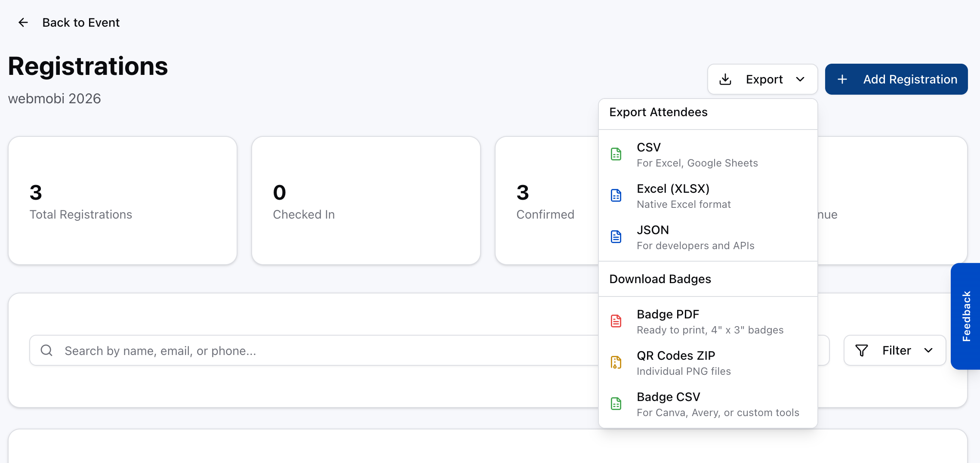Click the search magnifier icon
Image resolution: width=980 pixels, height=463 pixels.
46,350
